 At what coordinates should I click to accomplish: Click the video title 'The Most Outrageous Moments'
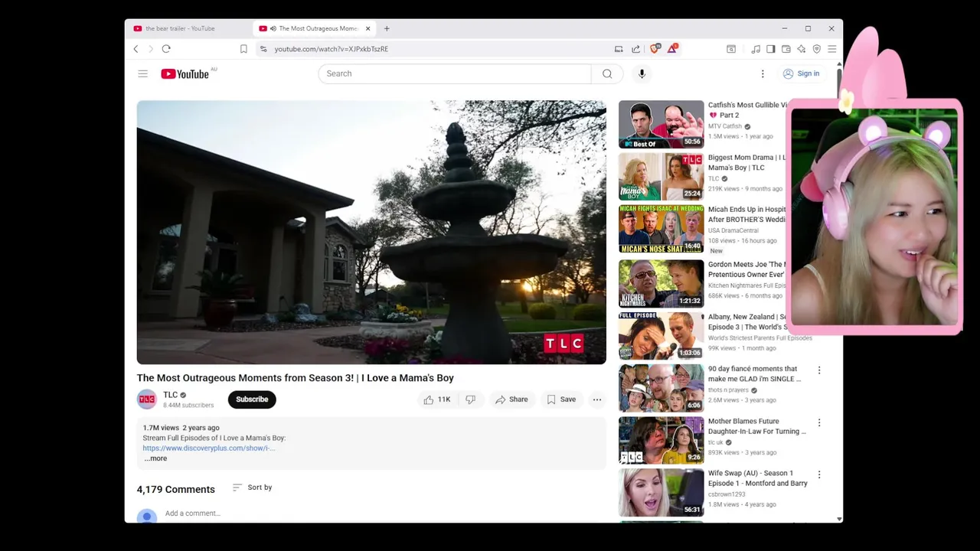click(296, 378)
